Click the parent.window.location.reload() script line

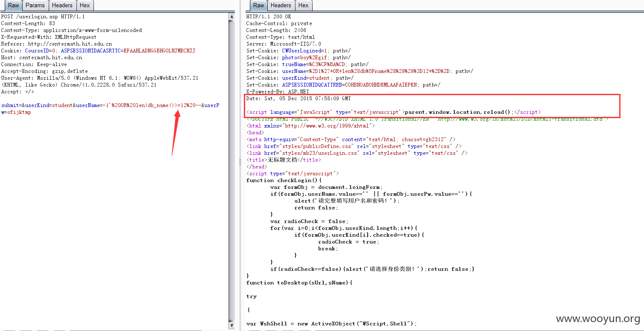click(394, 112)
